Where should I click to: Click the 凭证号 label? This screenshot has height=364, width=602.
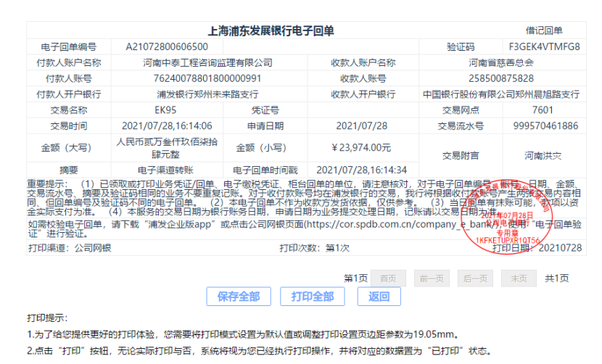click(x=265, y=109)
